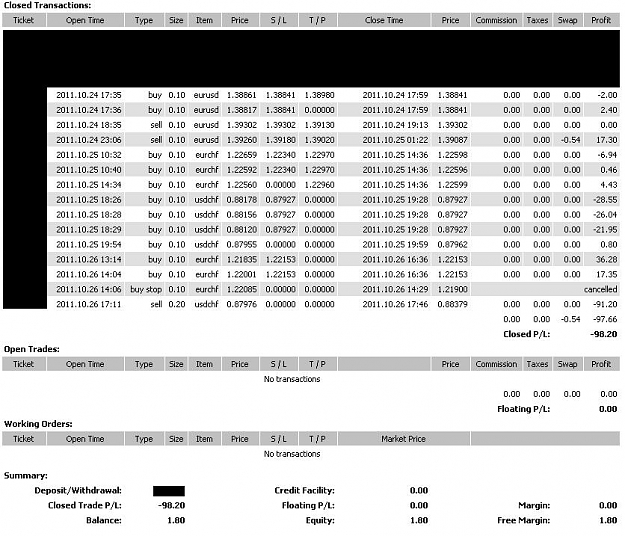
Task: Click the Free Margin label
Action: tap(524, 520)
